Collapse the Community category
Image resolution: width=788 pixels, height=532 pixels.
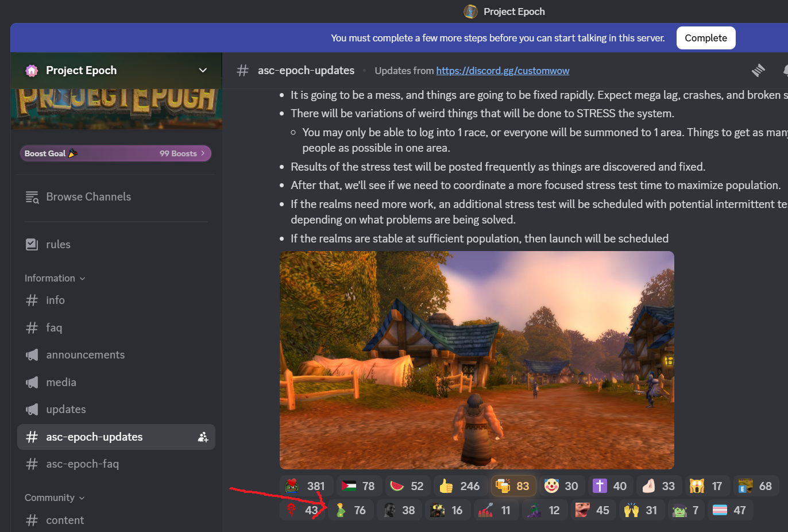click(x=55, y=498)
